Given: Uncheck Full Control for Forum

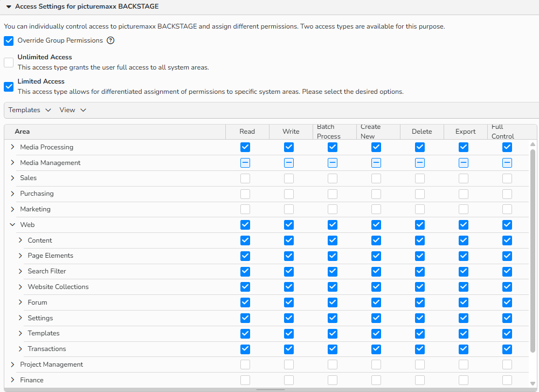Looking at the screenshot, I should click(507, 302).
